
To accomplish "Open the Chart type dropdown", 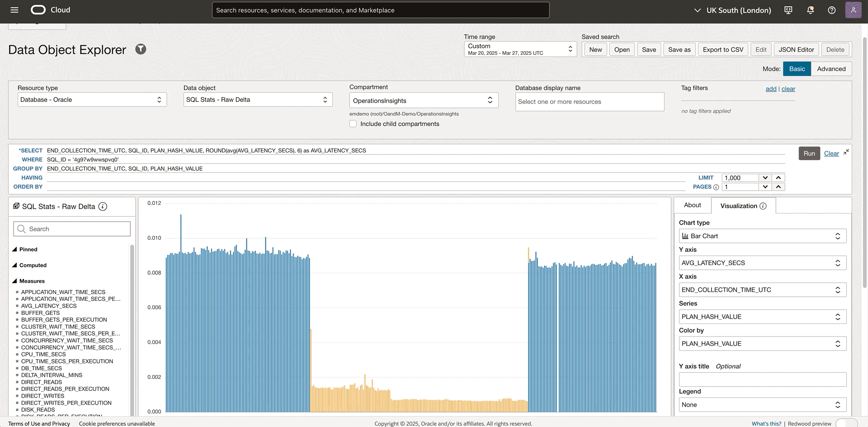I will [762, 236].
